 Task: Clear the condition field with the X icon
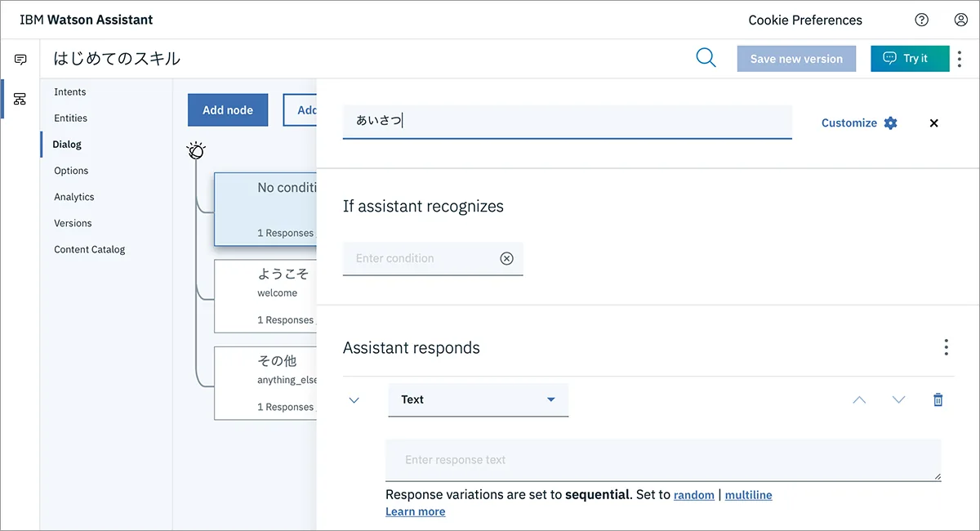[506, 258]
